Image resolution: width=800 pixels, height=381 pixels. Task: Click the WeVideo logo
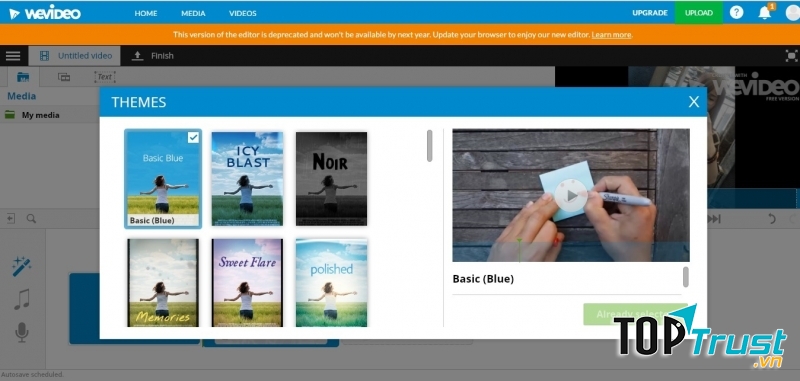pyautogui.click(x=45, y=13)
